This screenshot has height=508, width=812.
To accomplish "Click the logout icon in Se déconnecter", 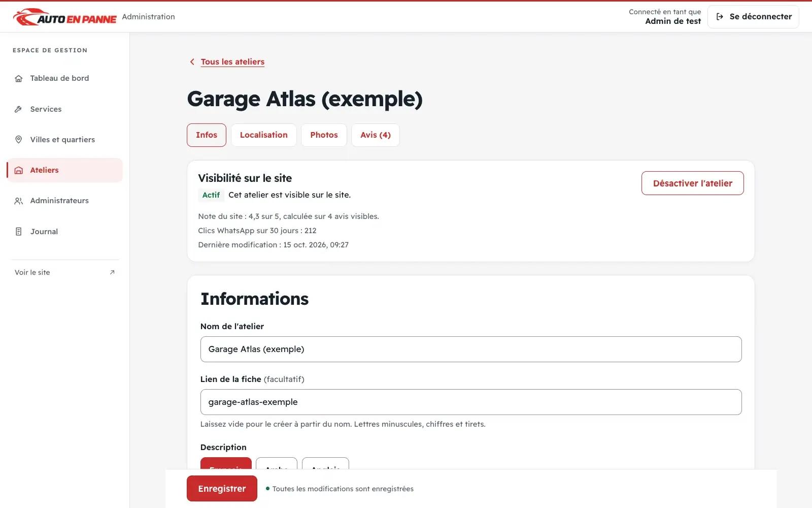I will coord(720,17).
